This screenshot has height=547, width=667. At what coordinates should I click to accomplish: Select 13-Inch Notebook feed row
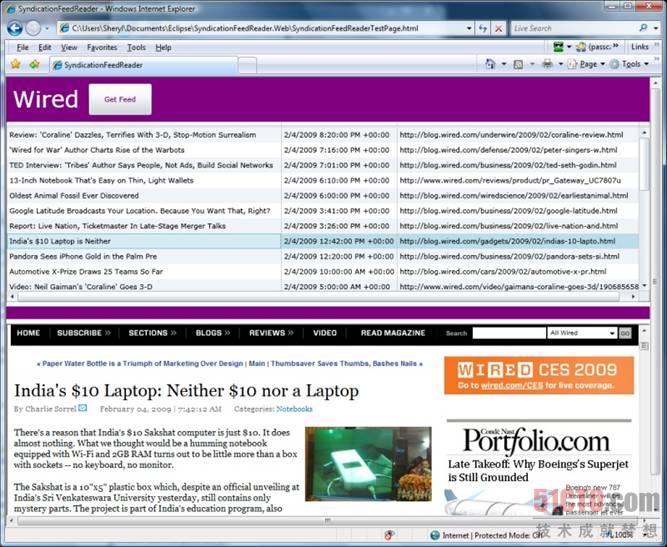point(322,180)
